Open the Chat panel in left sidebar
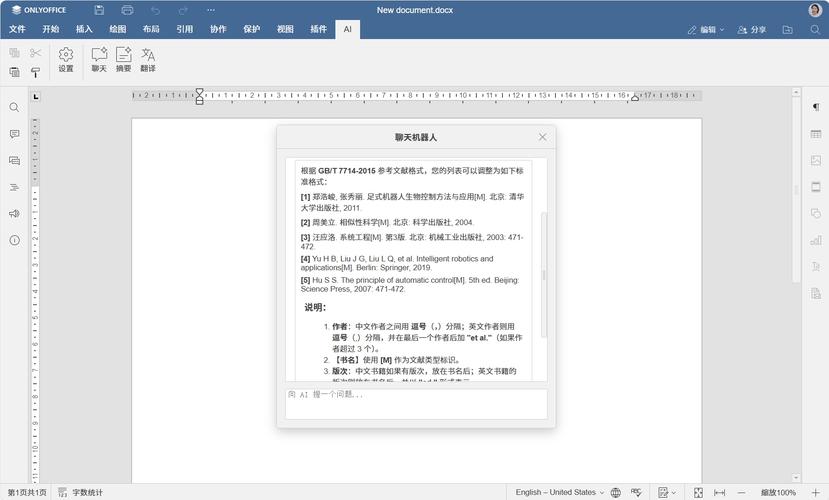Screen dimensions: 829x500 14,161
